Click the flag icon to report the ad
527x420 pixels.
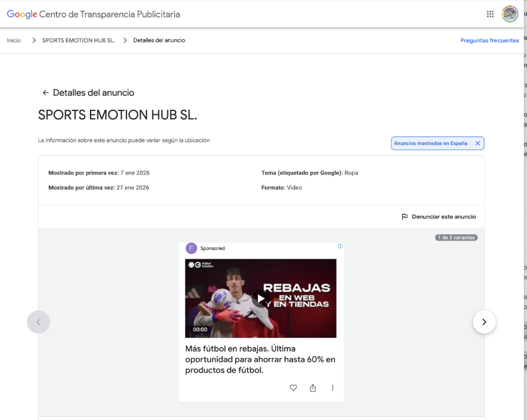[x=405, y=217]
